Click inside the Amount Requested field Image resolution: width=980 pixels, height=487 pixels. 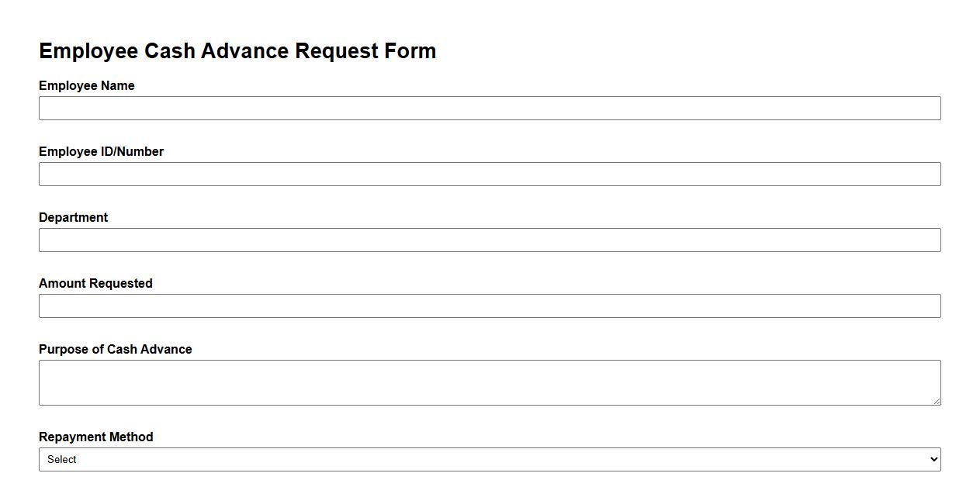[x=489, y=306]
